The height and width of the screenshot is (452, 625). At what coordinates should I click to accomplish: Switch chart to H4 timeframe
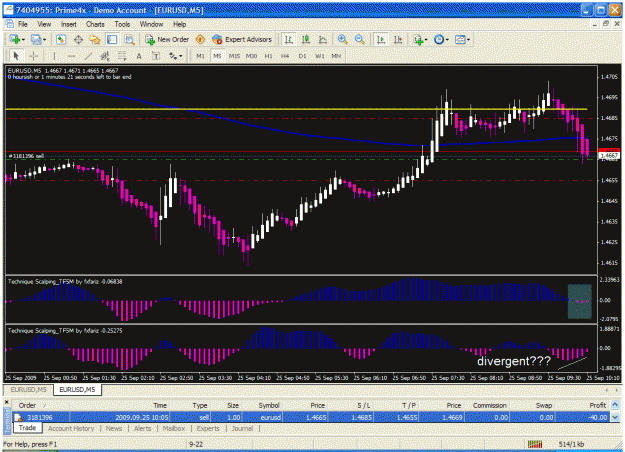point(285,56)
